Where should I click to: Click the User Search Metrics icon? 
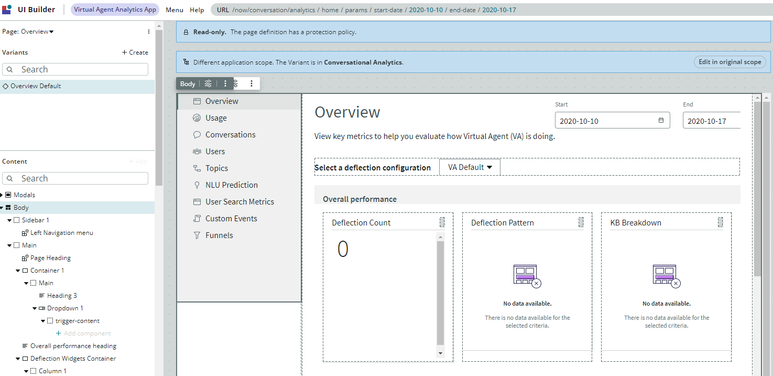tap(197, 202)
